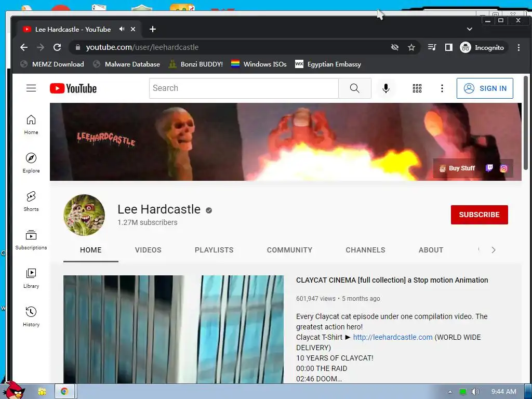The image size is (532, 399).
Task: Bookmark this page with star icon
Action: coord(411,47)
